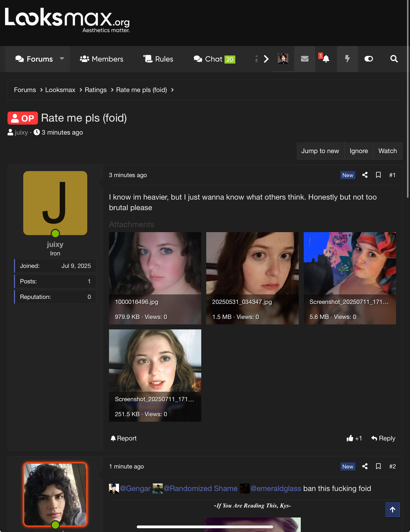Share post #2 via share icon
The width and height of the screenshot is (410, 532).
click(x=365, y=466)
